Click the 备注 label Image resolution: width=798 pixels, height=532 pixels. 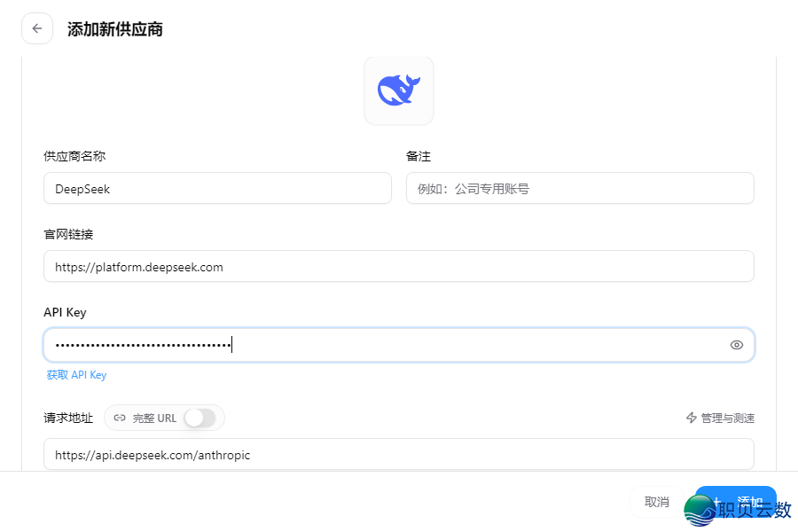(x=419, y=156)
